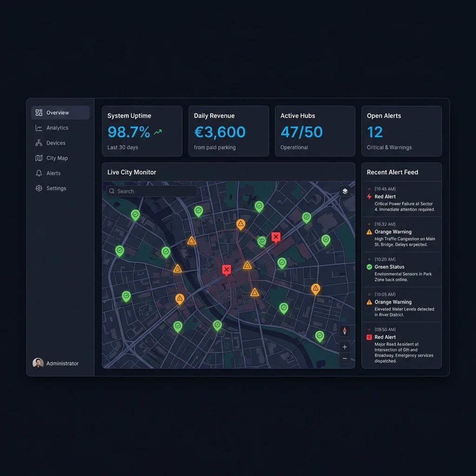Zoom in using the map plus button
Image resolution: width=476 pixels, height=476 pixels.
(344, 347)
